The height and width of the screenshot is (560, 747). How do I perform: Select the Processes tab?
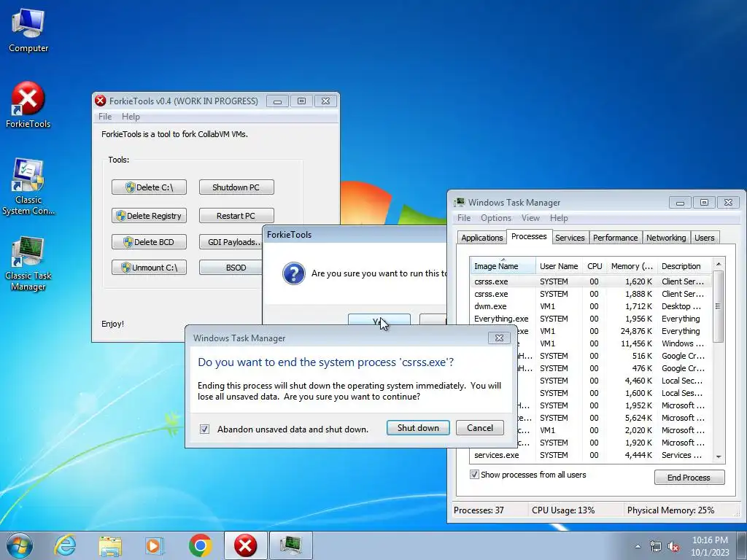pyautogui.click(x=529, y=237)
